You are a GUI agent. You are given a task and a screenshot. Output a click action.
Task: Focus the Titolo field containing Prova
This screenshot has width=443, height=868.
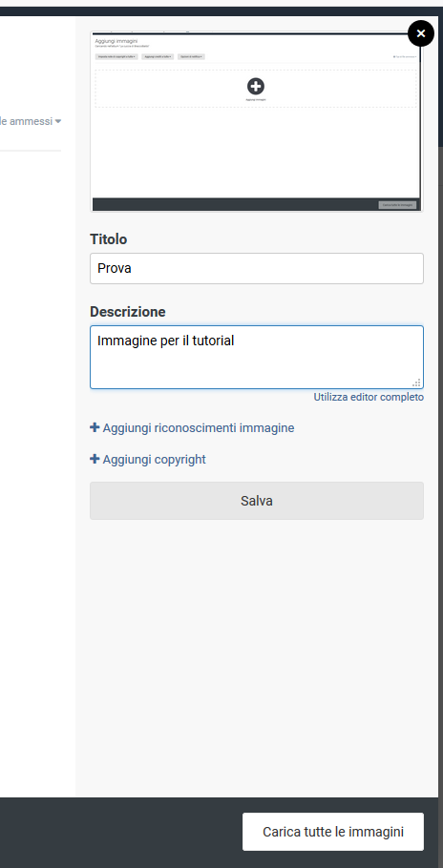point(257,268)
